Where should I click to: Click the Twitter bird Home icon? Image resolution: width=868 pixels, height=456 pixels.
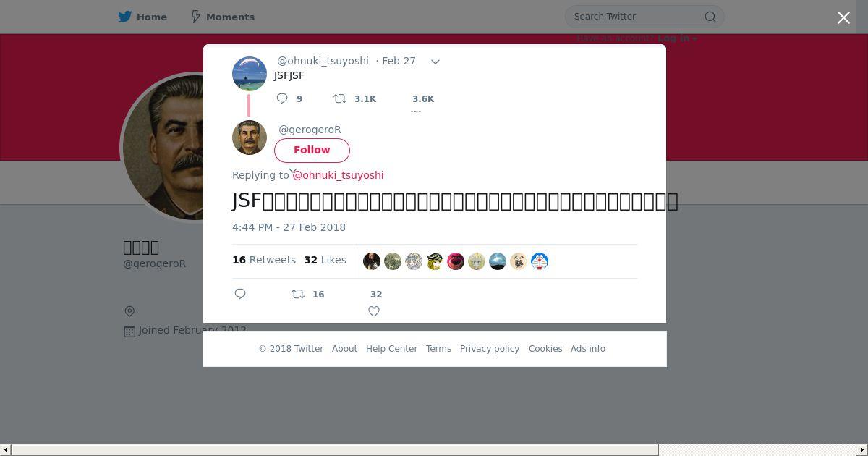(x=125, y=17)
